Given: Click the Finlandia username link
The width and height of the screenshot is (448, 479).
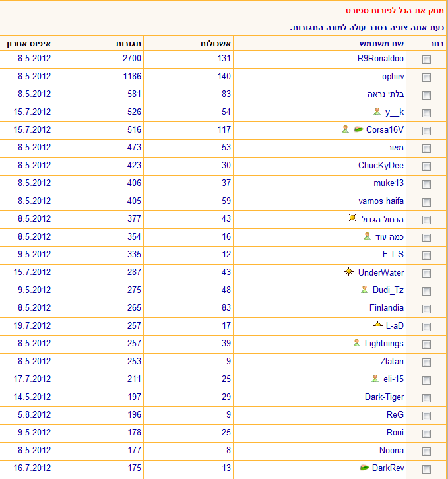Looking at the screenshot, I should [x=387, y=307].
